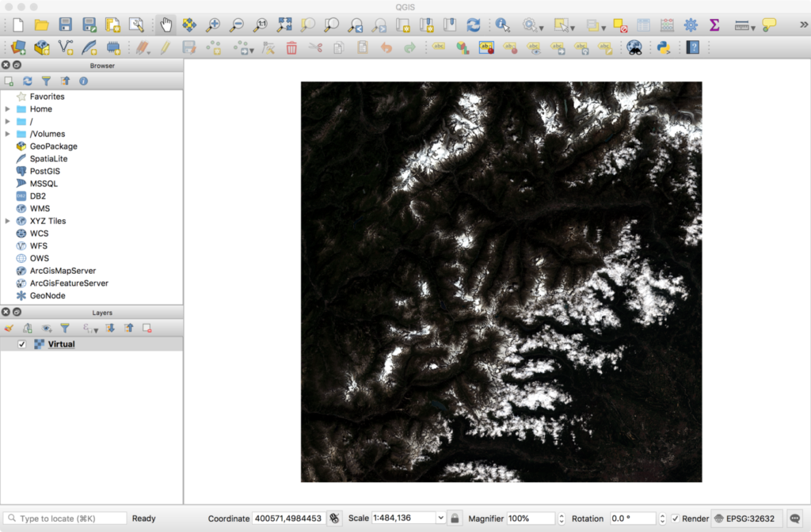Image resolution: width=811 pixels, height=532 pixels.
Task: Toggle visibility of the Virtual layer
Action: coord(21,344)
